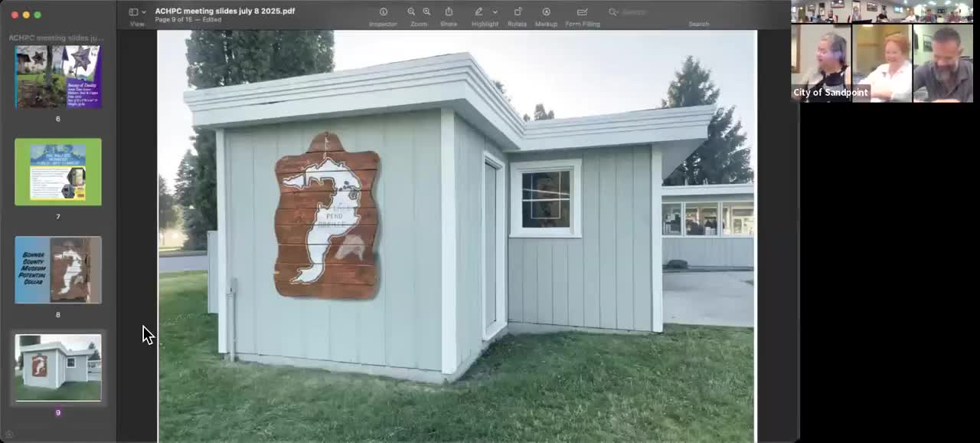Select the middle woman's video tile

click(882, 63)
